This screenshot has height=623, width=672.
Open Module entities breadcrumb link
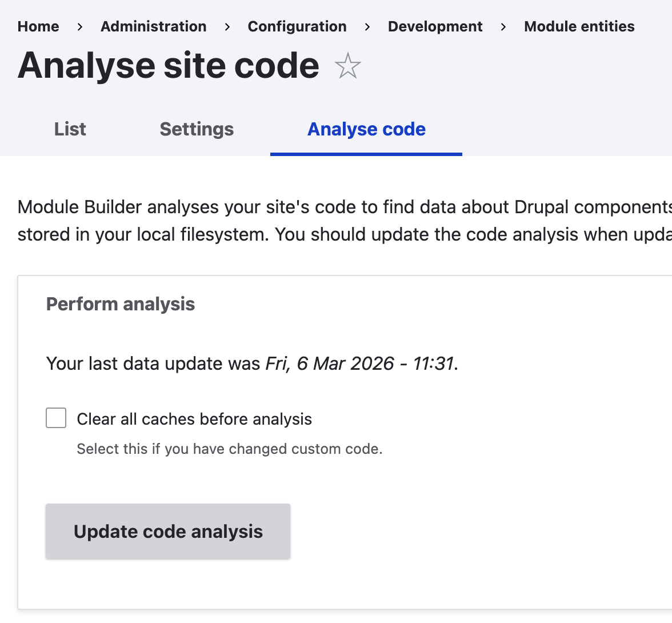point(579,26)
